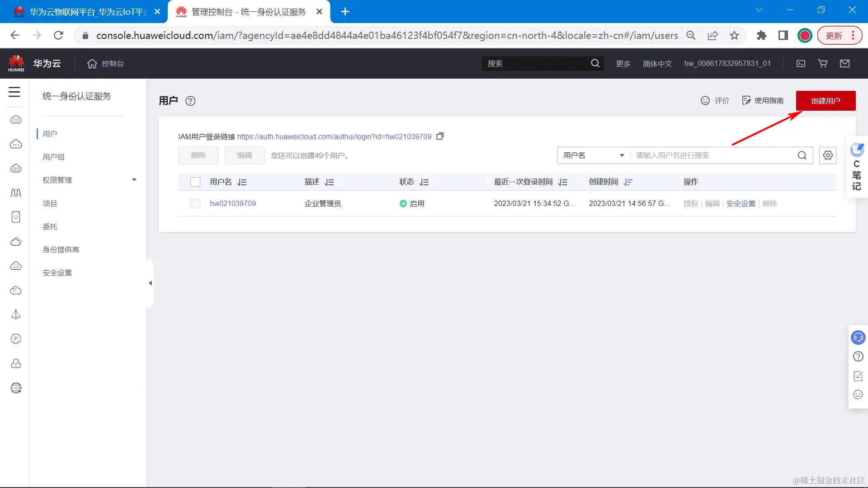Collapse the left sidebar with the arrow handle
The image size is (868, 488).
tap(150, 283)
